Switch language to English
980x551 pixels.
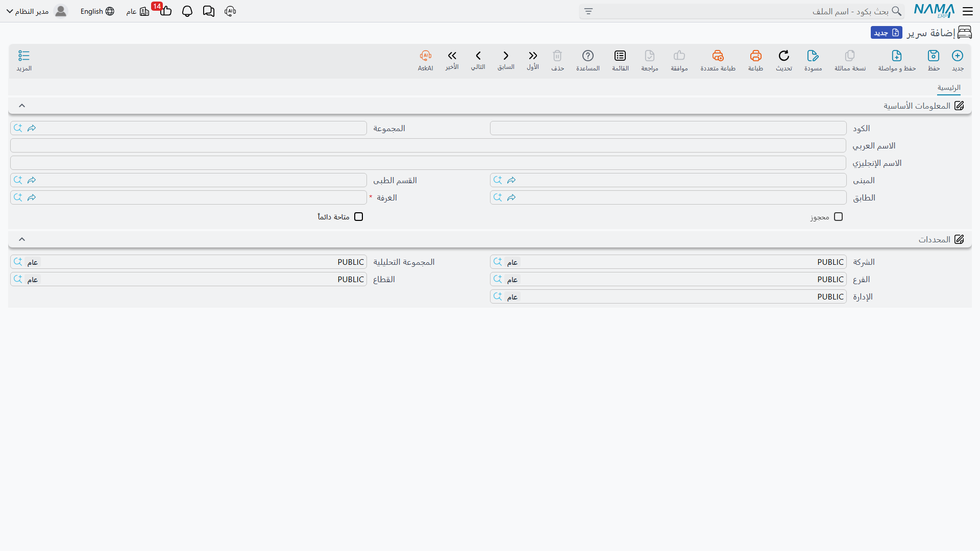click(x=97, y=11)
